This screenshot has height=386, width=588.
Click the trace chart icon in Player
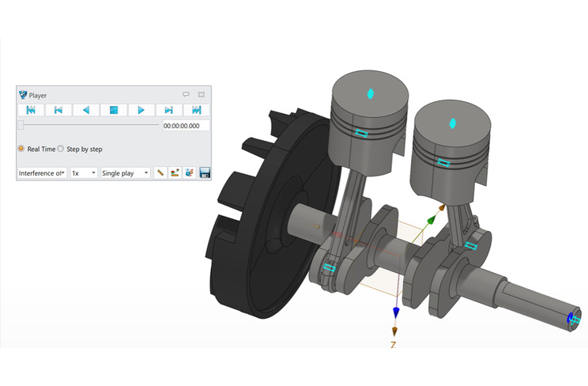(175, 172)
